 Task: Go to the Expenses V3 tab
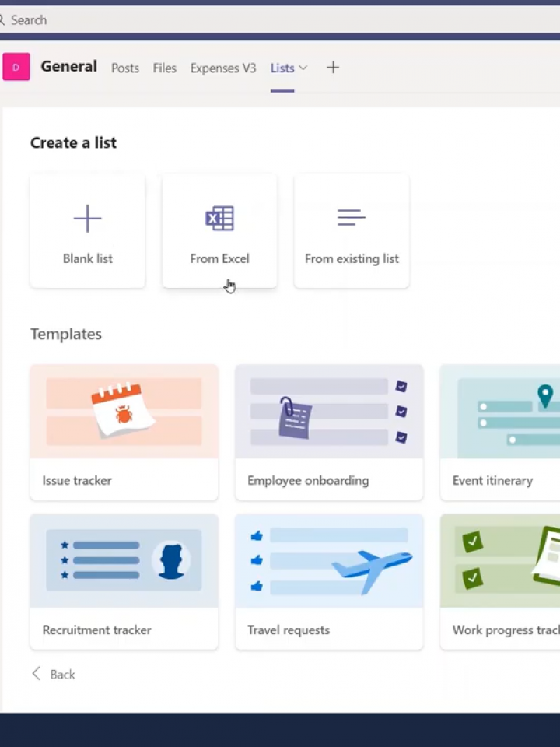tap(222, 68)
